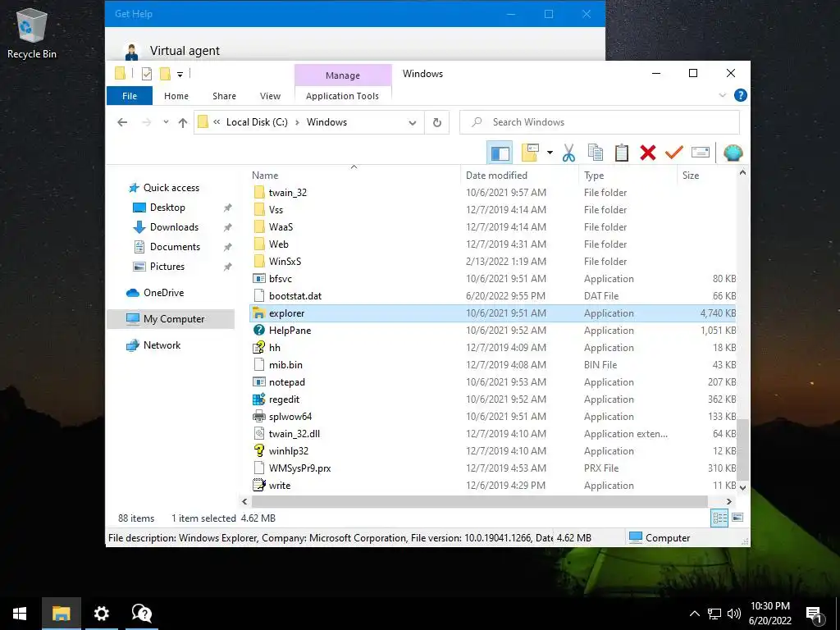Expand the breadcrumb chevron after Local Disk (C:)

pyautogui.click(x=297, y=123)
